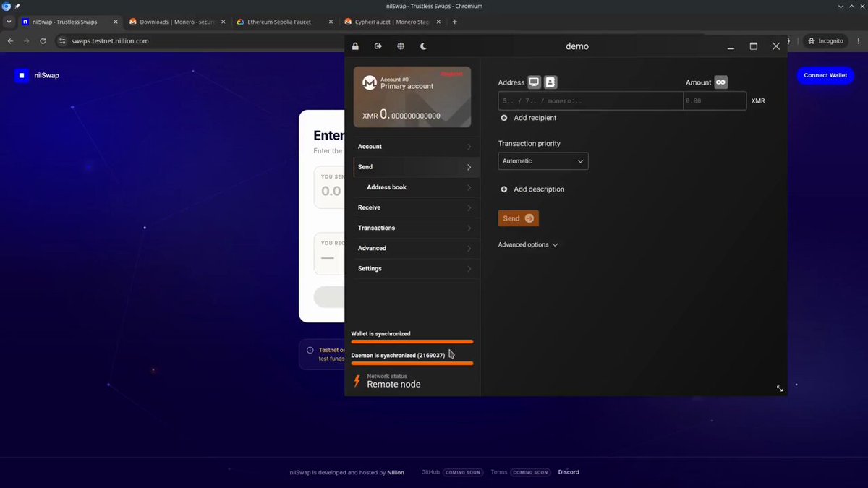Screen dimensions: 868x488
Task: Click the resolve address monitor icon
Action: click(x=534, y=82)
